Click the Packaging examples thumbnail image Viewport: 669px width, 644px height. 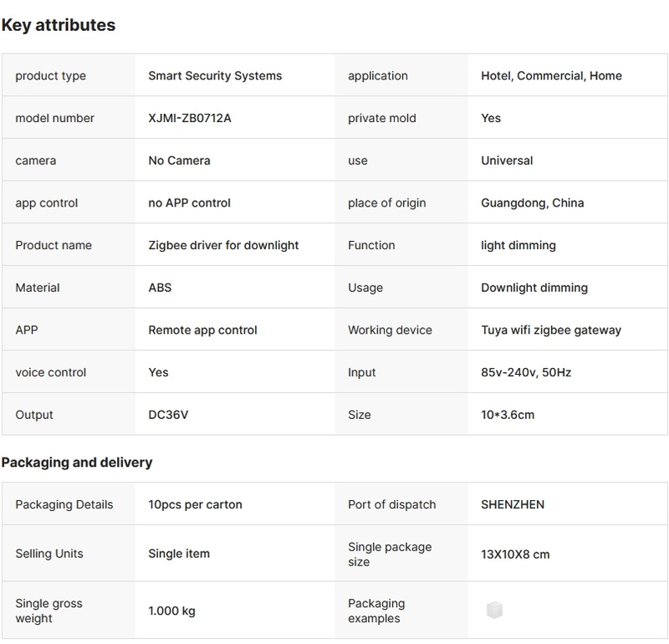(494, 611)
